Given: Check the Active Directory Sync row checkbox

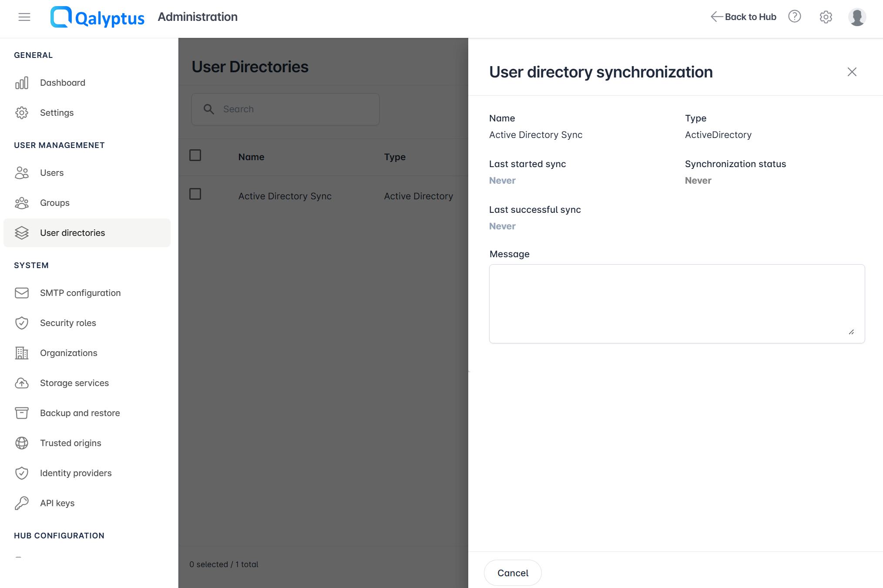Looking at the screenshot, I should click(195, 194).
